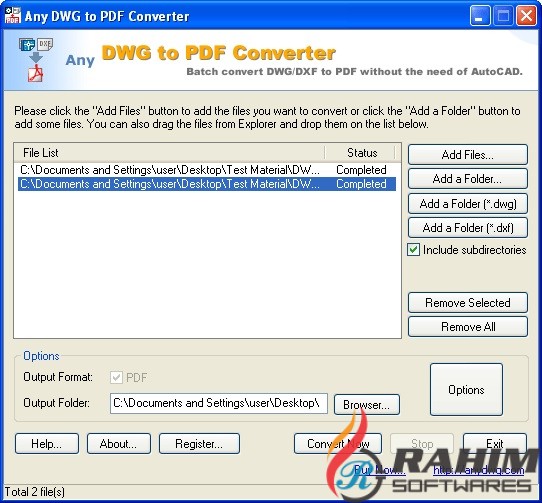The height and width of the screenshot is (503, 542).
Task: Open Help
Action: tap(47, 444)
